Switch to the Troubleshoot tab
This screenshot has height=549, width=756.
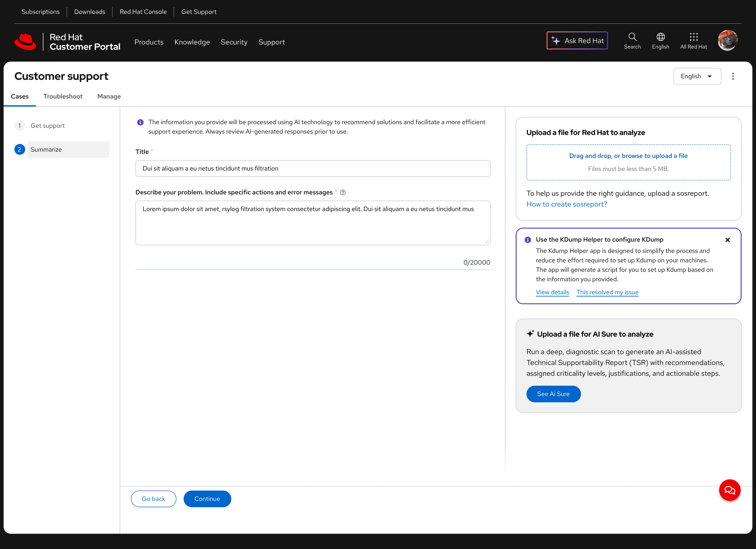63,96
